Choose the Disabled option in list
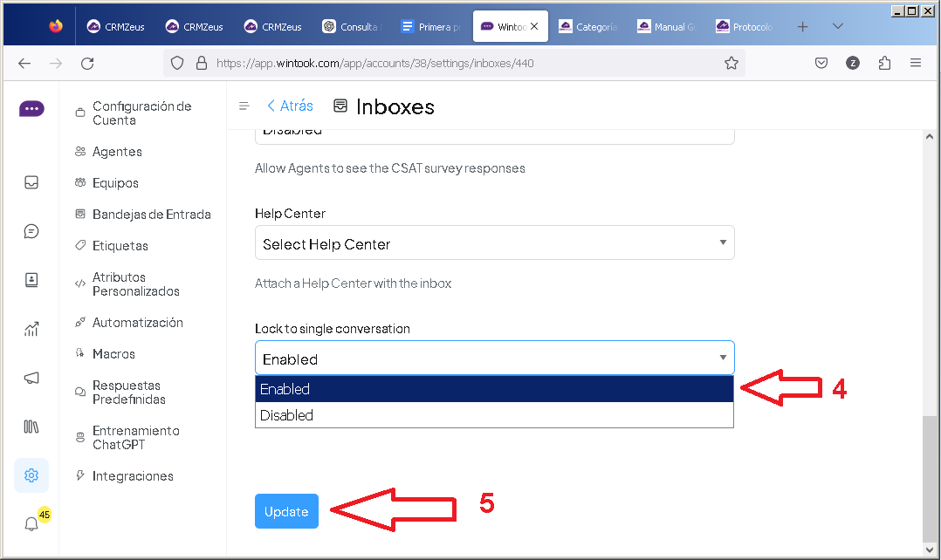The width and height of the screenshot is (941, 560). (x=494, y=415)
